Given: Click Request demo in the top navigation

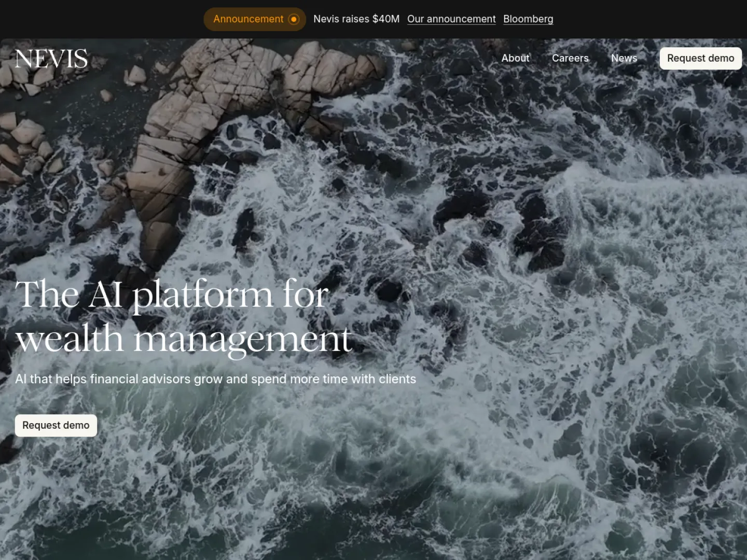Looking at the screenshot, I should 701,58.
